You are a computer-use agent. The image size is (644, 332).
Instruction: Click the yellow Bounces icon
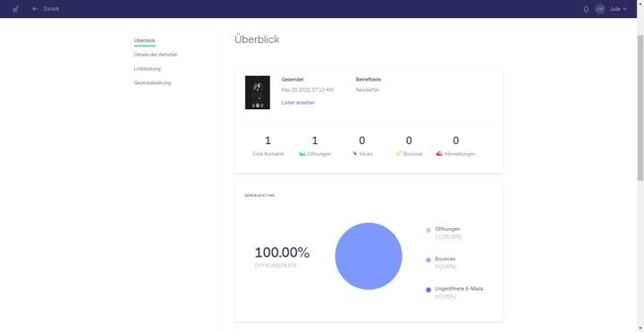tap(398, 153)
